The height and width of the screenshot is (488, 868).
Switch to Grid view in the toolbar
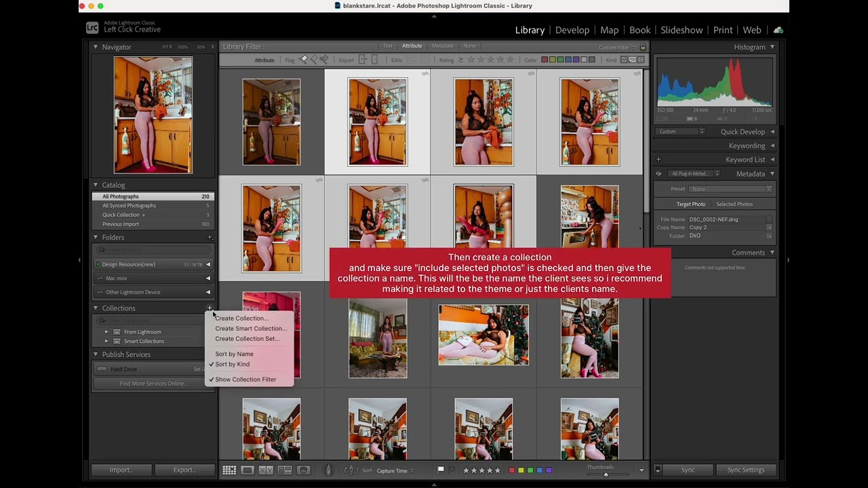tap(229, 470)
